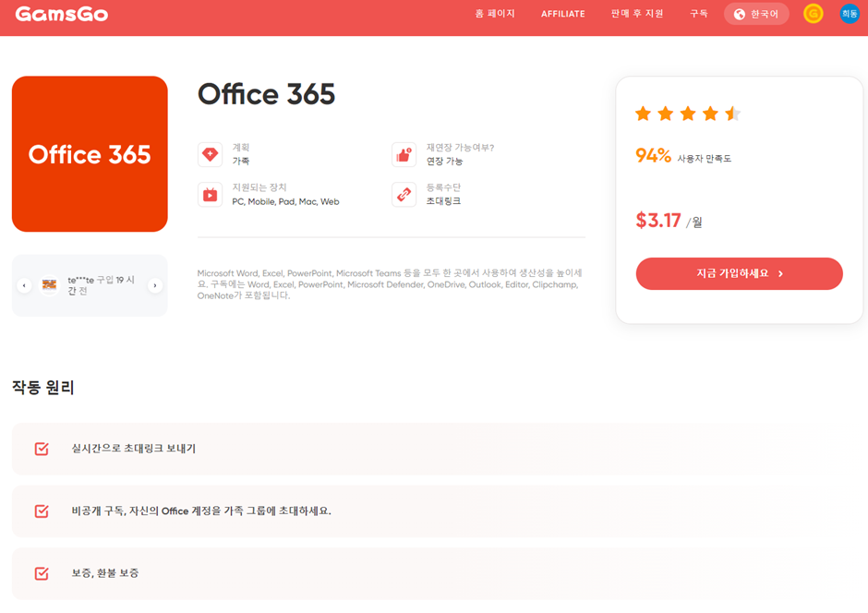Open the 한국어 language dropdown

click(756, 15)
